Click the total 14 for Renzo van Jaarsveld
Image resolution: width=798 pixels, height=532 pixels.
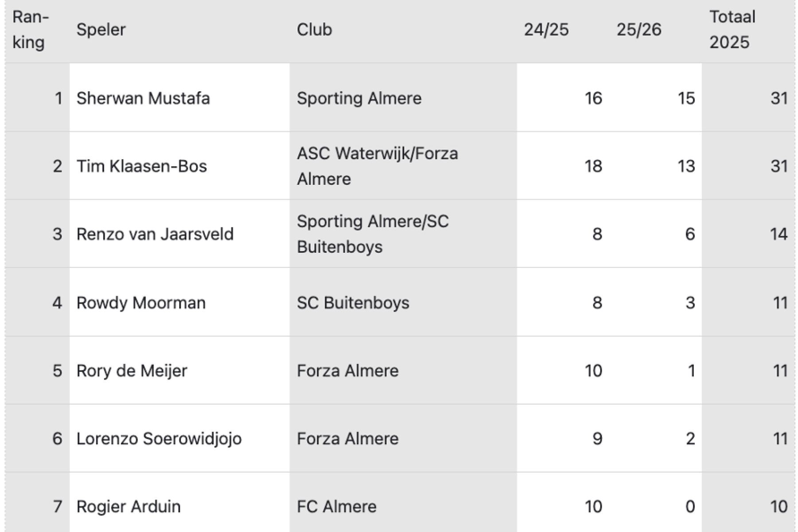click(778, 234)
